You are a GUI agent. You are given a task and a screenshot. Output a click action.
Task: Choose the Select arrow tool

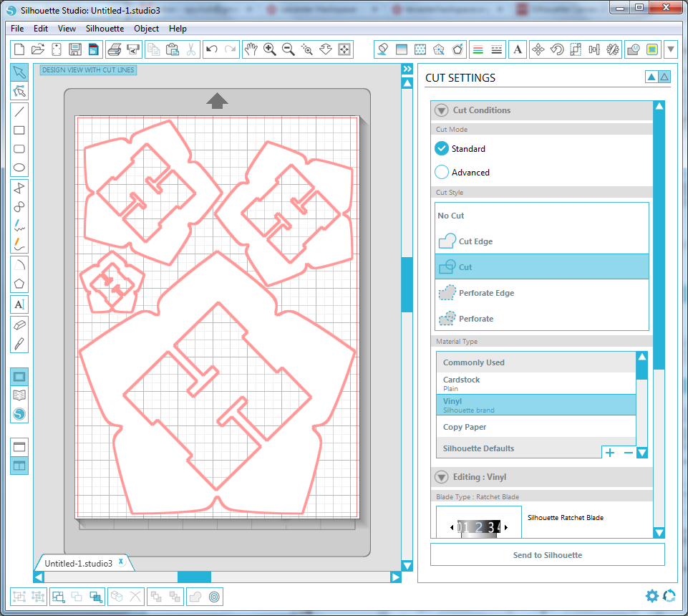[19, 72]
